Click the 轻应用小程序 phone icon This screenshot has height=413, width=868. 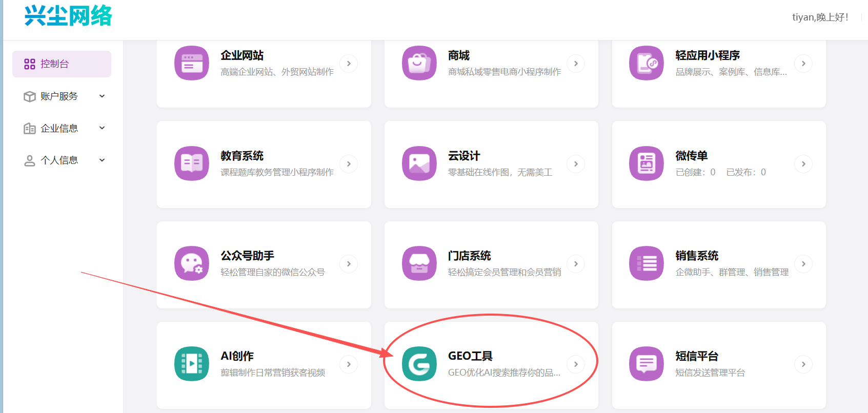click(x=647, y=63)
